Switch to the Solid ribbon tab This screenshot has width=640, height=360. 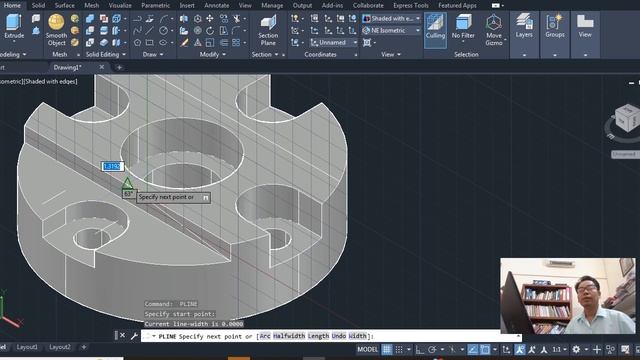(38, 5)
